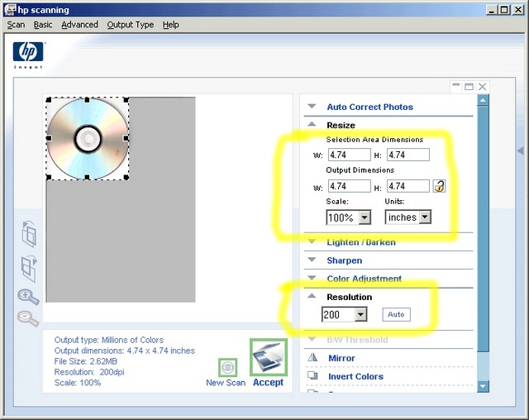
Task: Click the 'Output type: Millions of Colors' text
Action: (x=109, y=340)
